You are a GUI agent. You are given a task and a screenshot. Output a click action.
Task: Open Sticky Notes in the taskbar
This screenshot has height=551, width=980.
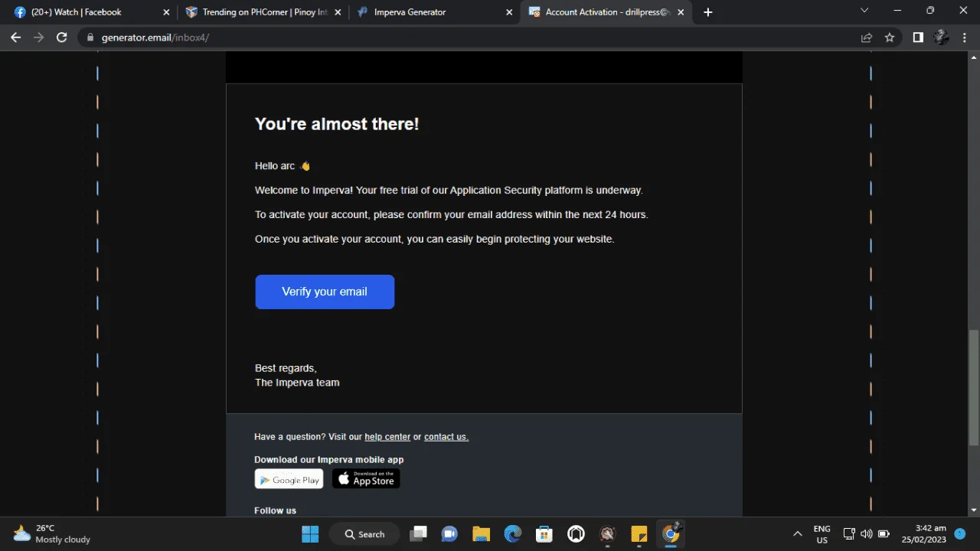pyautogui.click(x=639, y=534)
